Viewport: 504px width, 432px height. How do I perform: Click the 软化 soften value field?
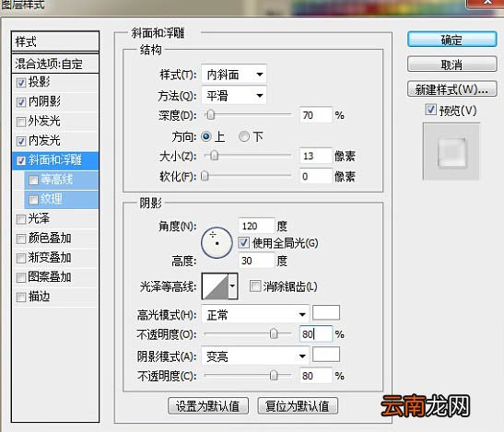pyautogui.click(x=316, y=176)
